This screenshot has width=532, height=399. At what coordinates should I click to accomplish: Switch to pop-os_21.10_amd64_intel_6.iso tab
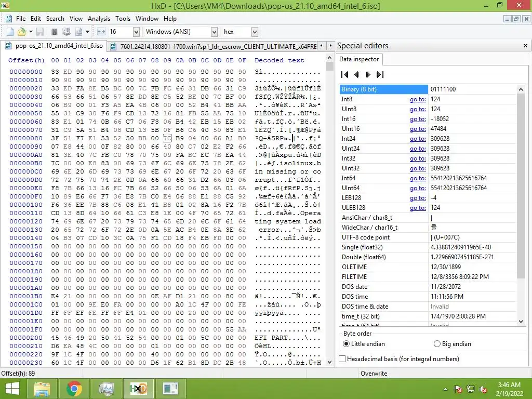click(x=54, y=46)
